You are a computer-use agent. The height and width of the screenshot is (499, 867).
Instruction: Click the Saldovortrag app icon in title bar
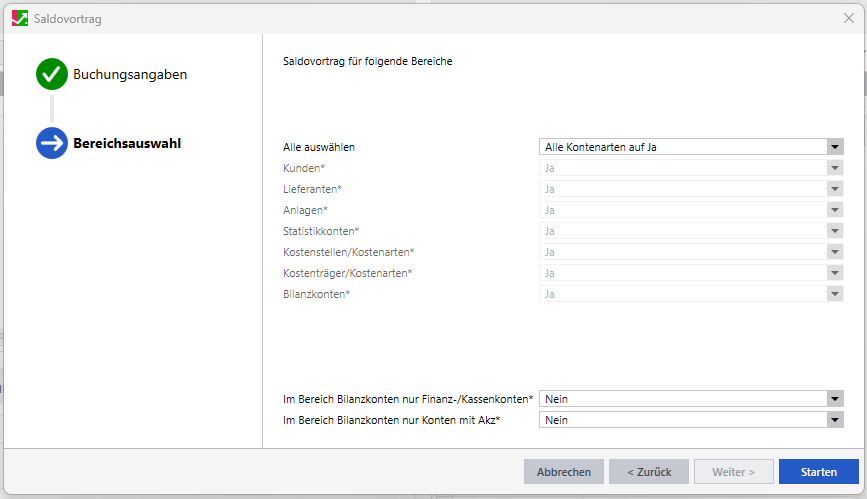click(19, 18)
